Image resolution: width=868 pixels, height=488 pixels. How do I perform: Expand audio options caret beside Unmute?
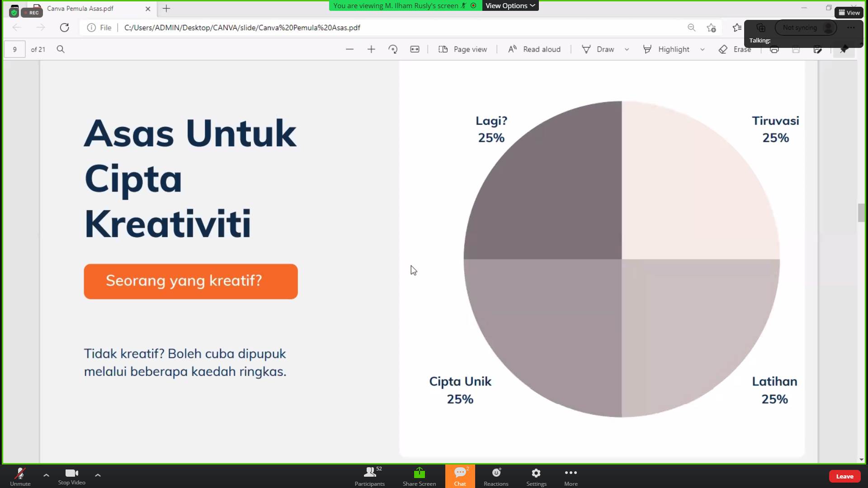pyautogui.click(x=46, y=475)
